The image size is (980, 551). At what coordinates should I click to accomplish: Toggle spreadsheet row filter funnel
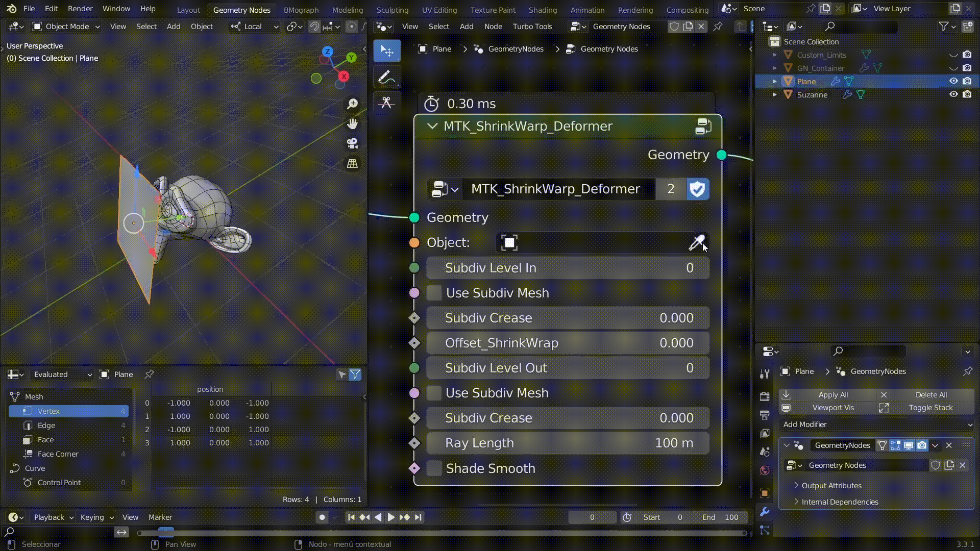point(355,374)
